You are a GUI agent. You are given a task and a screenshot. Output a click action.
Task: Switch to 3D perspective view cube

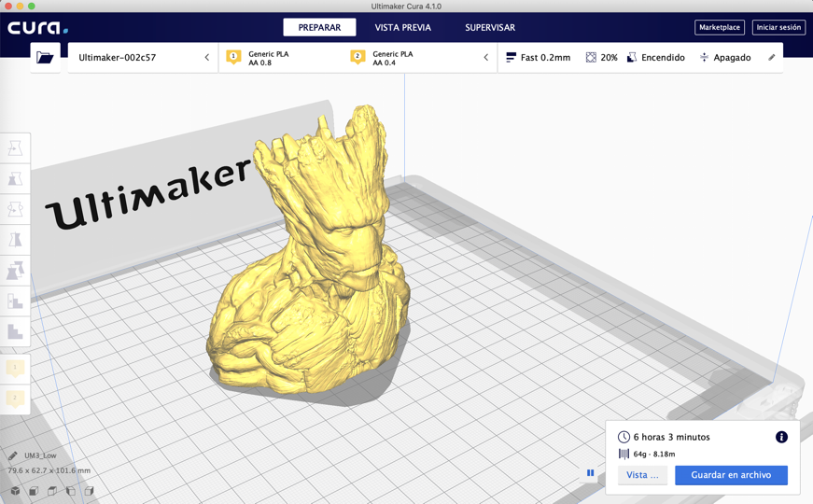16,491
